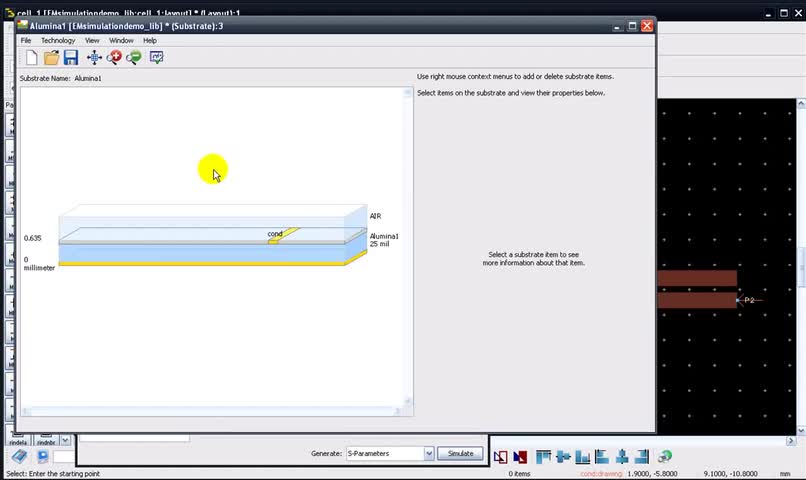
Task: Click the Substrate Name Alumina1 text
Action: tap(61, 79)
